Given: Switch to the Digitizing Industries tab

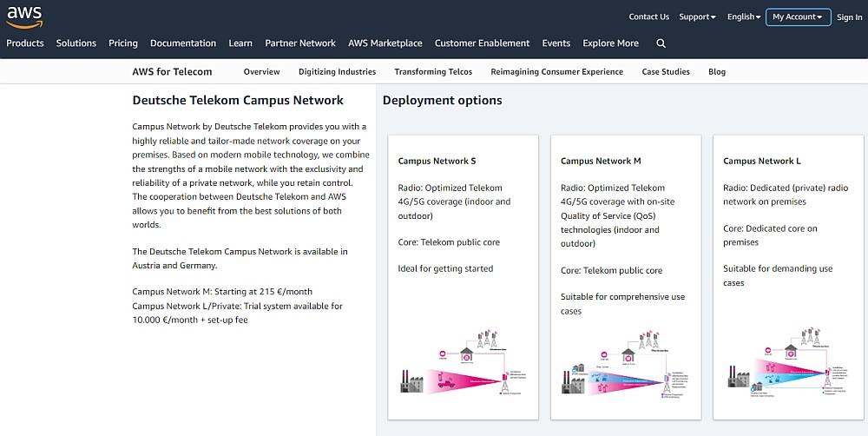Looking at the screenshot, I should [337, 71].
